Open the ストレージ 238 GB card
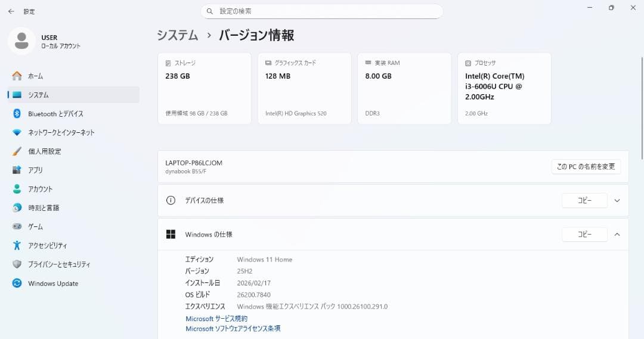Viewport: 644px width, 339px height. pos(205,88)
